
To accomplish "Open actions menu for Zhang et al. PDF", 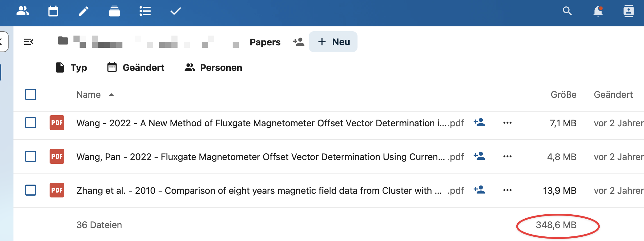I will pos(507,190).
